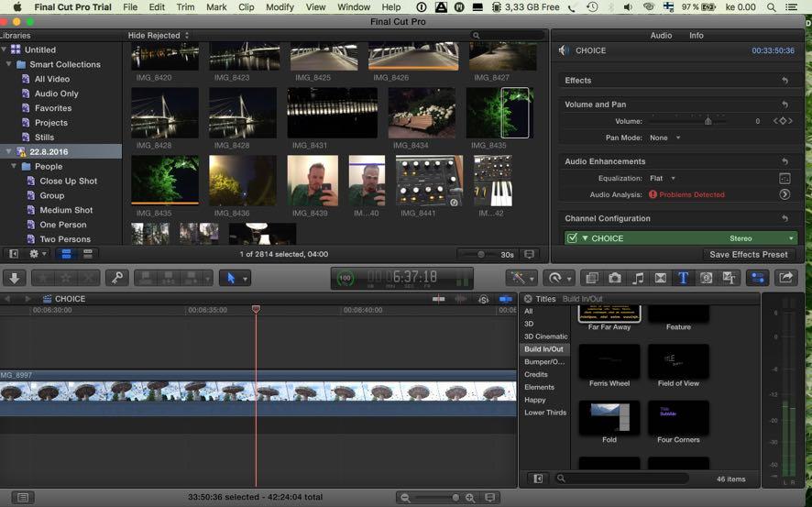
Task: Open the Generators browser
Action: coord(707,278)
